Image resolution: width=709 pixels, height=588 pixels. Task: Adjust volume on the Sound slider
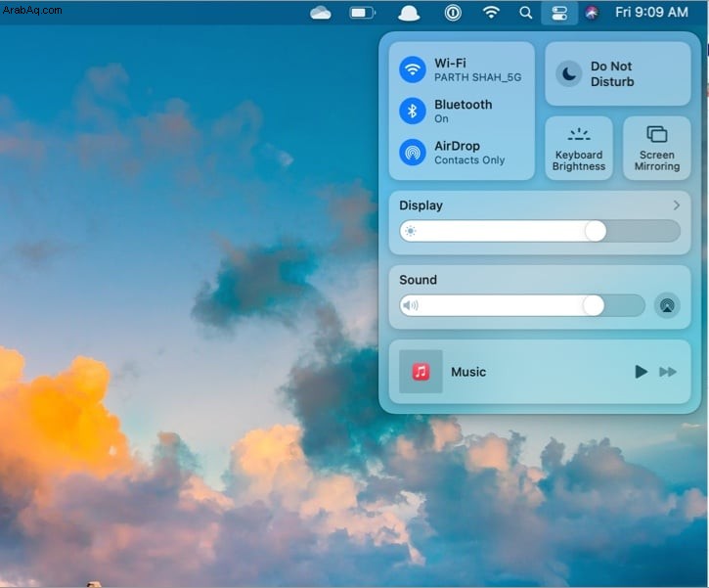click(522, 306)
